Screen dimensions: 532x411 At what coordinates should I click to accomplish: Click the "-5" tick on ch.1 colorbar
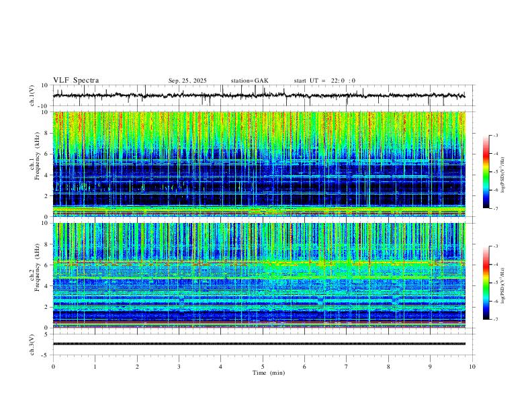496,172
